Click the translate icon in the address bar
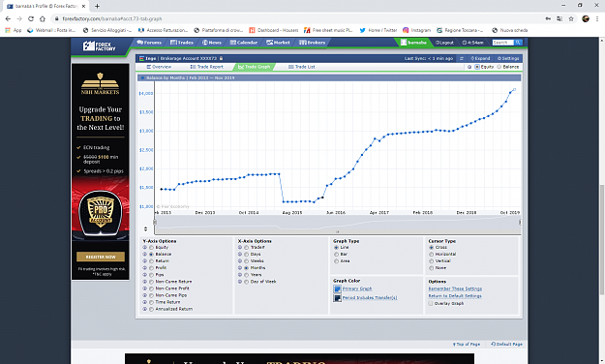Viewport: 605px width, 364px height. [560, 18]
